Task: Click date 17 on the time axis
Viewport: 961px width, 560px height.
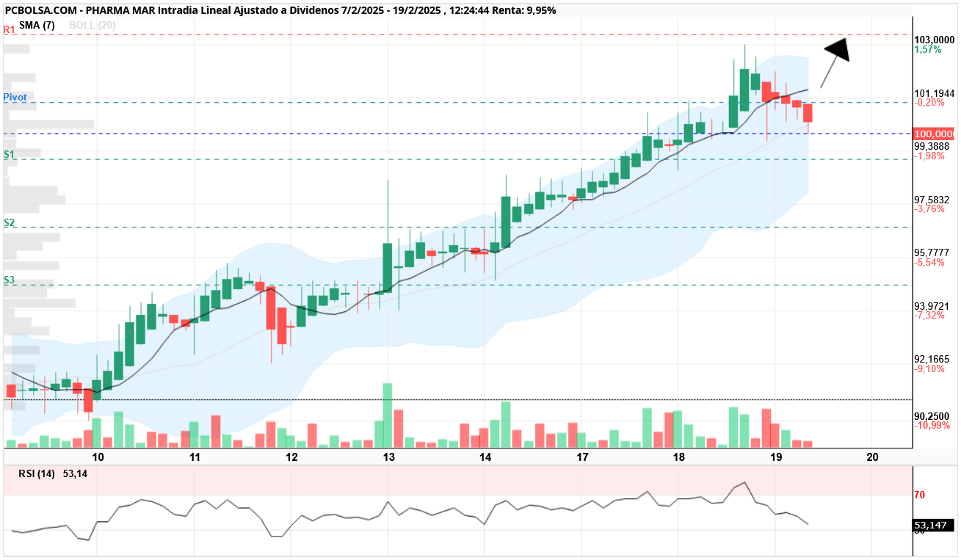Action: pyautogui.click(x=582, y=457)
